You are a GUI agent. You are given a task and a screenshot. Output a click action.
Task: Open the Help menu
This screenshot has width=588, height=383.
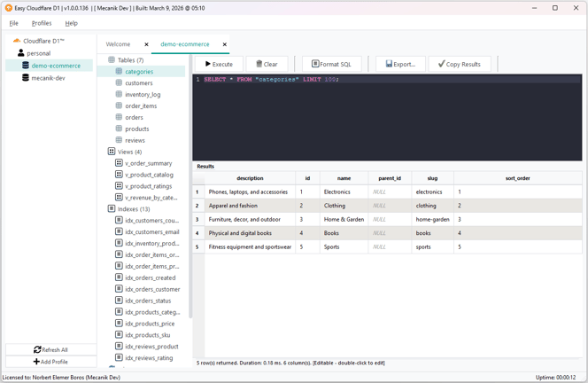71,23
